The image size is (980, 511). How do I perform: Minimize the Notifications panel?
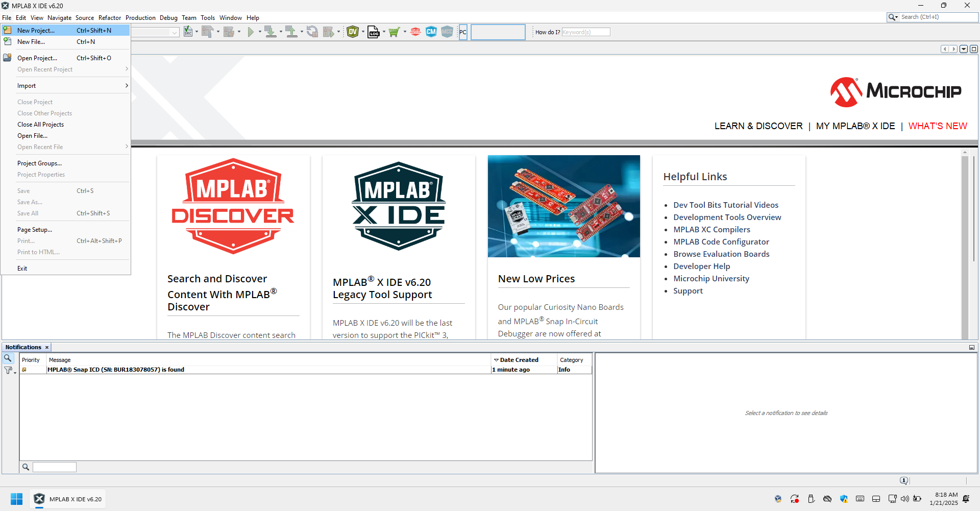(x=972, y=347)
